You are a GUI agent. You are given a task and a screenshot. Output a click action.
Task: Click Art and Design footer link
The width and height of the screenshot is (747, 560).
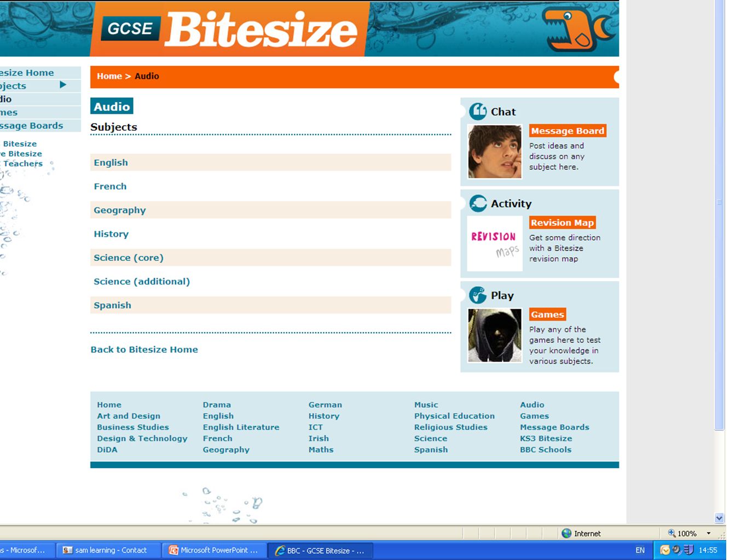[x=129, y=416]
